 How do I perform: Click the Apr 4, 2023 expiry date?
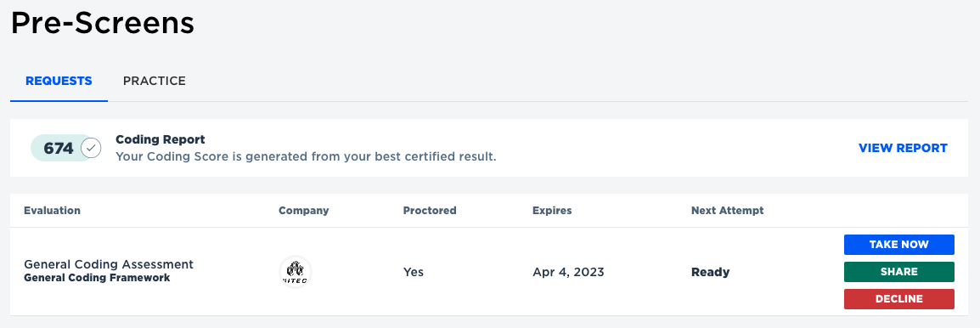click(x=568, y=272)
